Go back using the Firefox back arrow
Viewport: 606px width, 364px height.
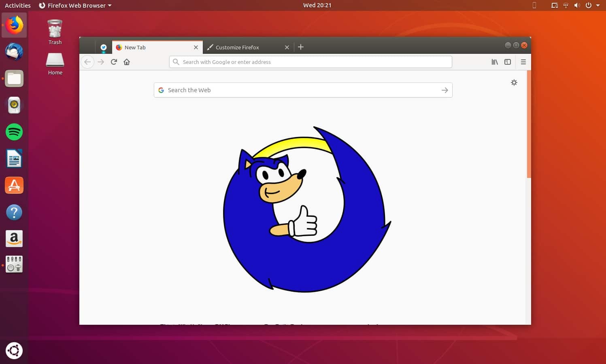coord(87,62)
